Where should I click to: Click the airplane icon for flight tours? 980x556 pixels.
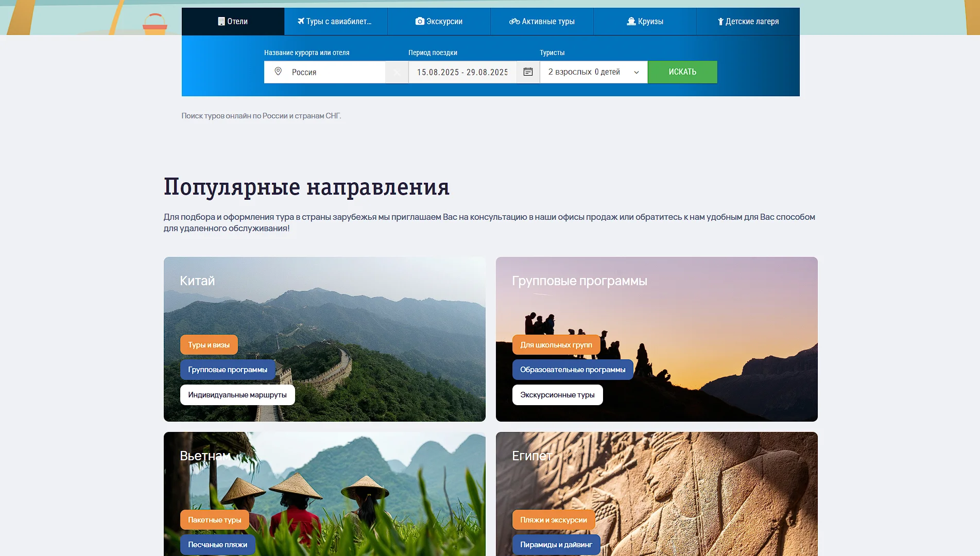[301, 22]
